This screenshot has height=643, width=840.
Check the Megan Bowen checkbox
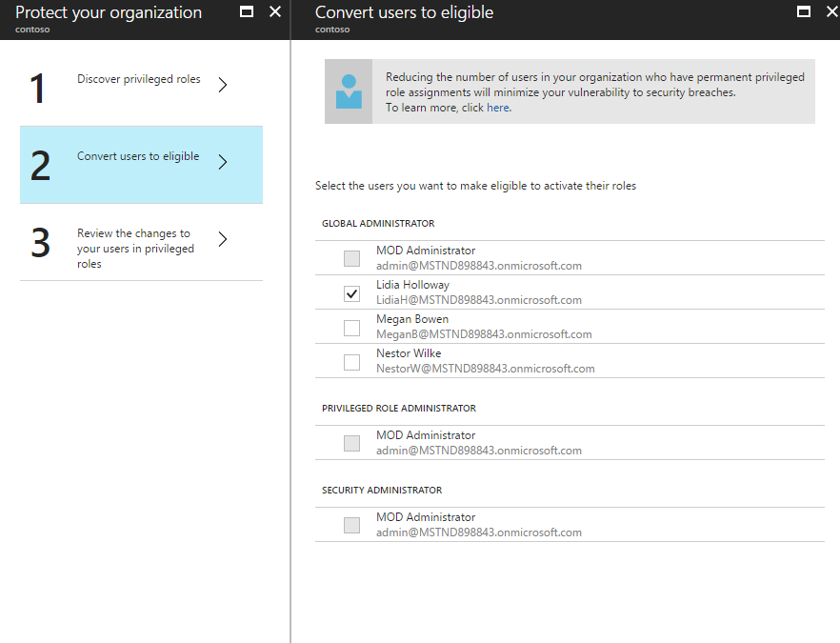pyautogui.click(x=352, y=328)
